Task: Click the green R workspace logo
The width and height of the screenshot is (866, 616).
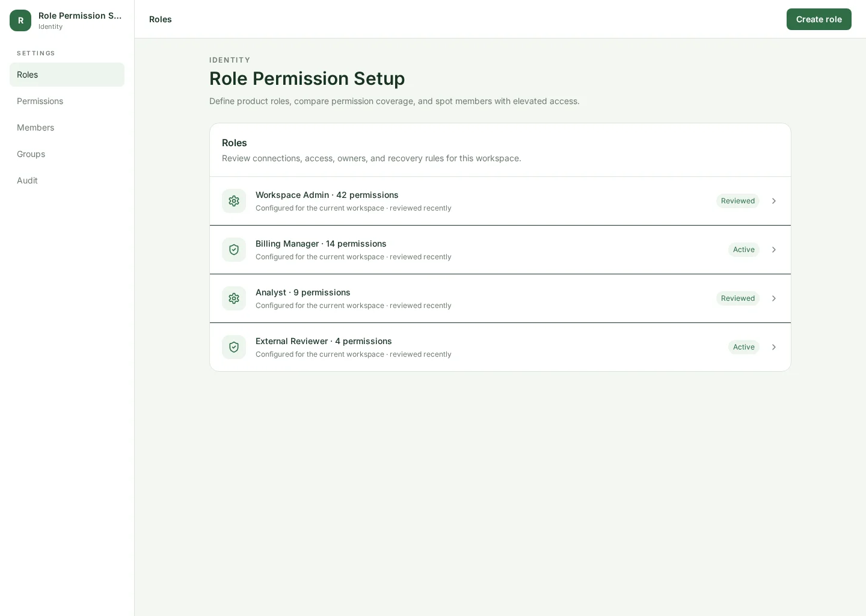Action: pyautogui.click(x=20, y=20)
